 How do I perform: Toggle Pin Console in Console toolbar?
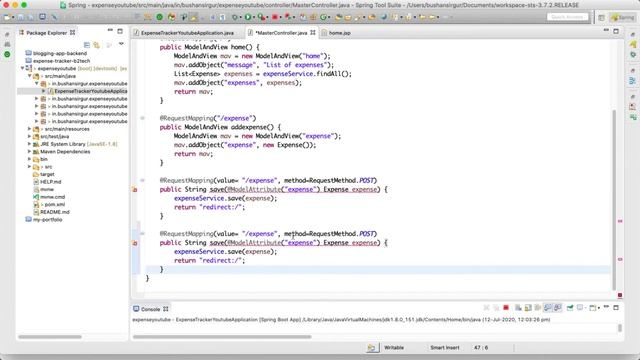point(570,308)
